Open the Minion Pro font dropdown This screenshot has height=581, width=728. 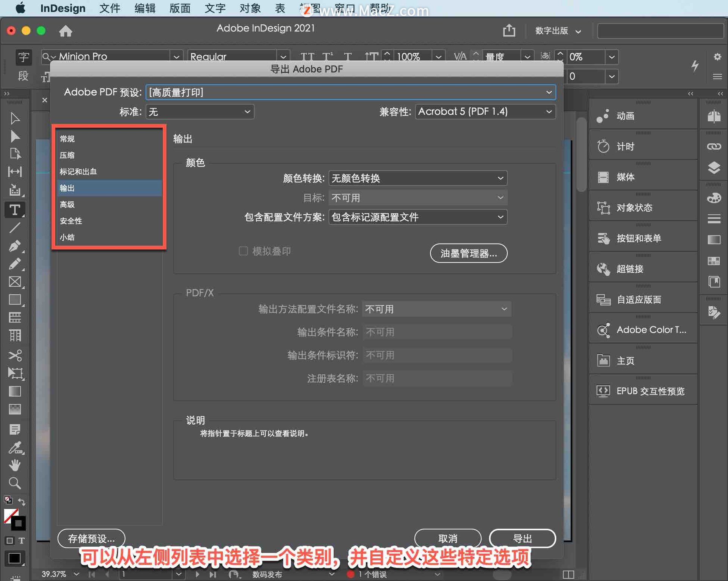[176, 57]
